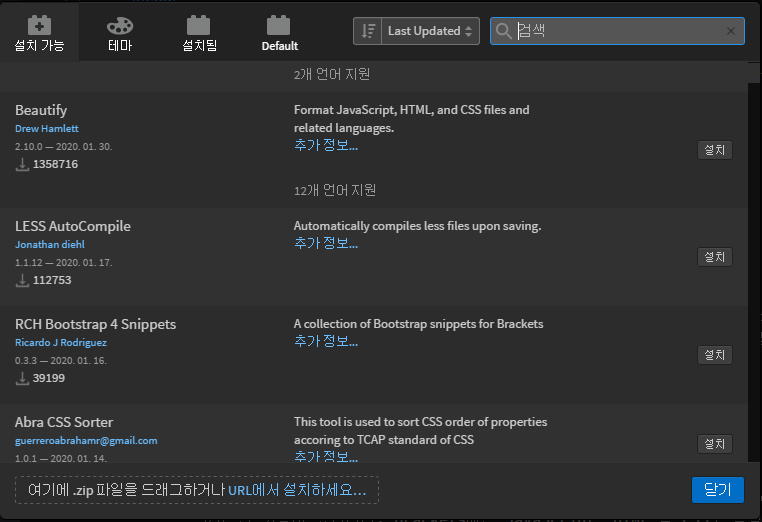The image size is (762, 522).
Task: Click the RCH Bootstrap download count icon
Action: coord(22,378)
